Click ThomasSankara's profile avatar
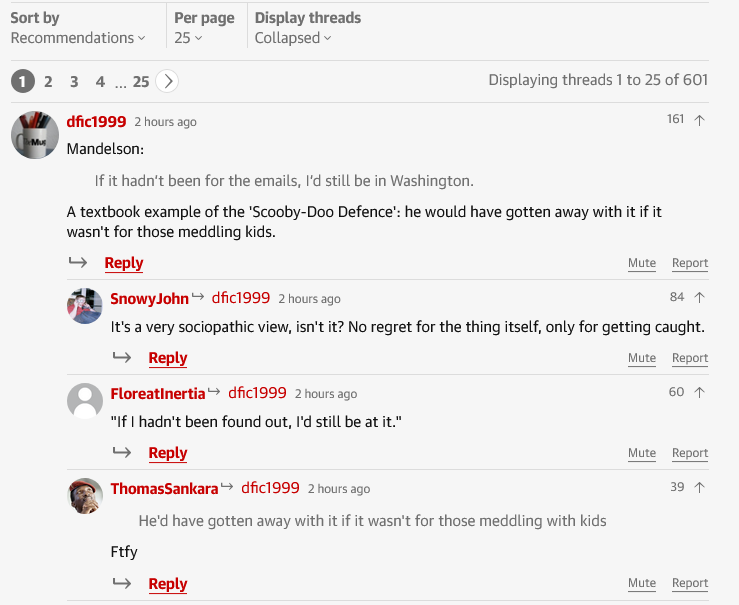The image size is (739, 605). [85, 496]
